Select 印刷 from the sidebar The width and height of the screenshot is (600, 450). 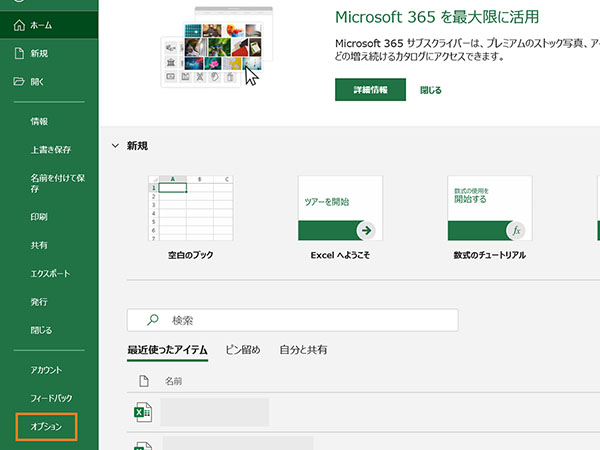(x=39, y=216)
